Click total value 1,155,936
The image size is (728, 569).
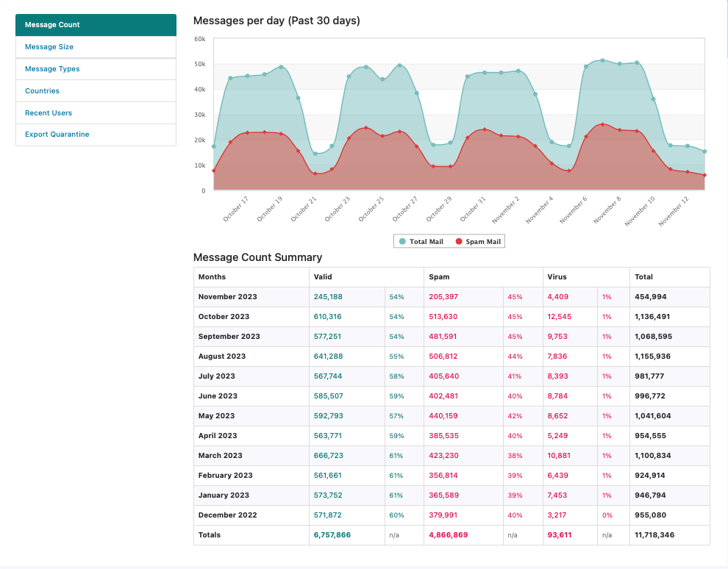pos(653,357)
